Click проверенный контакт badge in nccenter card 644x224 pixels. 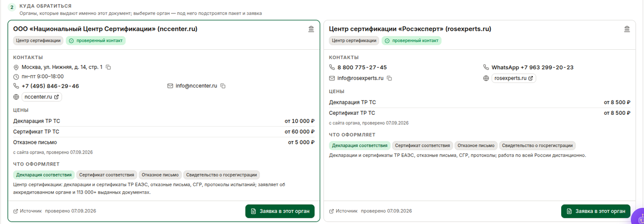tap(96, 41)
